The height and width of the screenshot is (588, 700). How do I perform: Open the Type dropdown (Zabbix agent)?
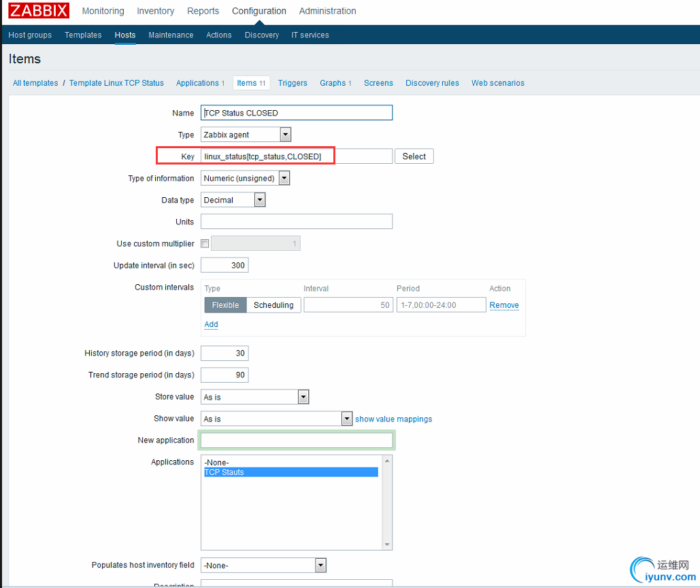tap(246, 135)
